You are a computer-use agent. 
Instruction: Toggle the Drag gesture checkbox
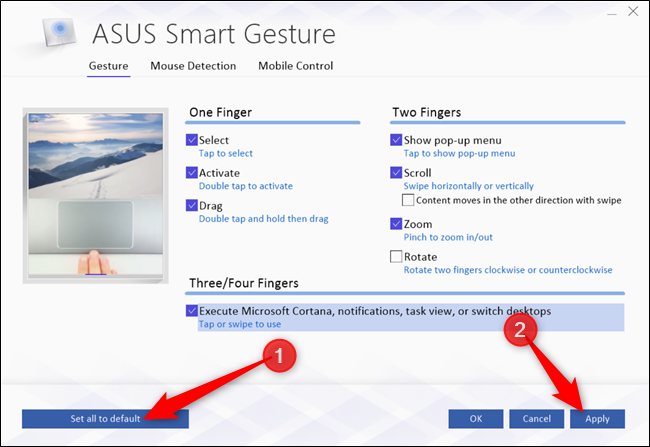tap(192, 205)
